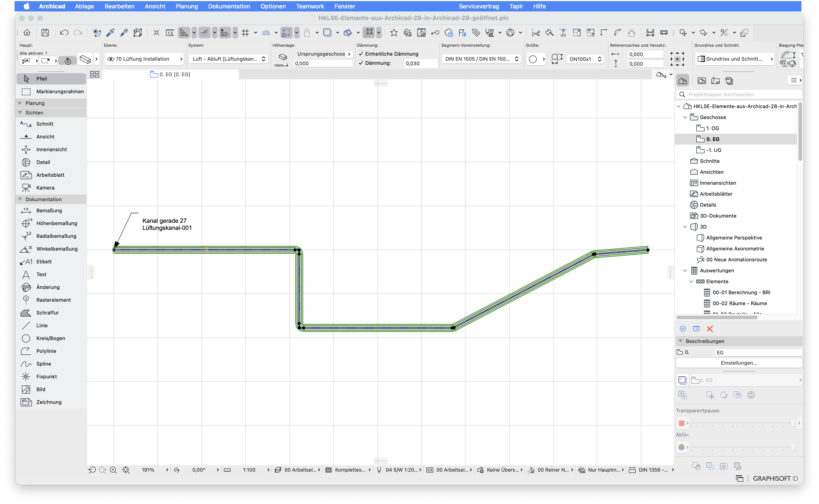Select the Fixpunkt hotspot tool
Screen dimensions: 819x504
(x=51, y=377)
